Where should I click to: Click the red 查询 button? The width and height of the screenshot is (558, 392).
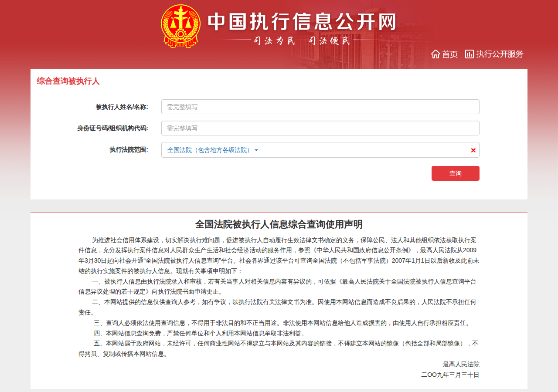[456, 173]
